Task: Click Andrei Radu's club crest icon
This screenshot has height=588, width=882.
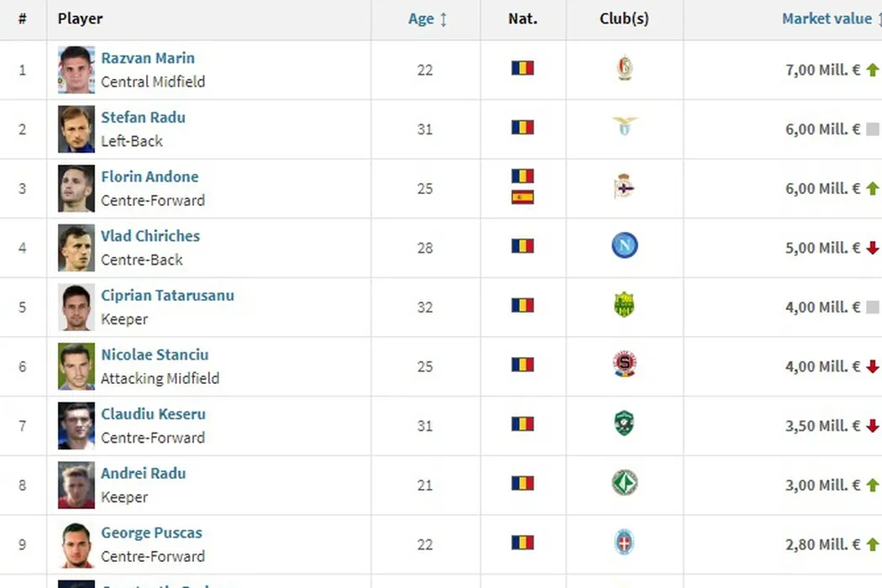Action: [624, 483]
